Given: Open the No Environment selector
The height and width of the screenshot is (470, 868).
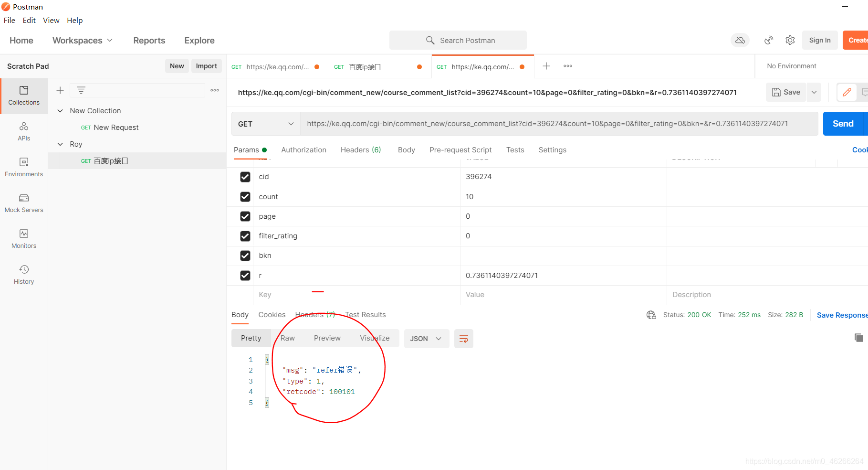Looking at the screenshot, I should pyautogui.click(x=792, y=66).
